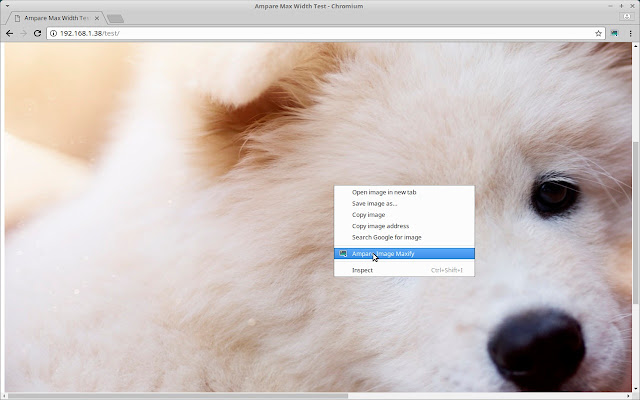
Task: Click the address bar URL field
Action: (x=324, y=33)
